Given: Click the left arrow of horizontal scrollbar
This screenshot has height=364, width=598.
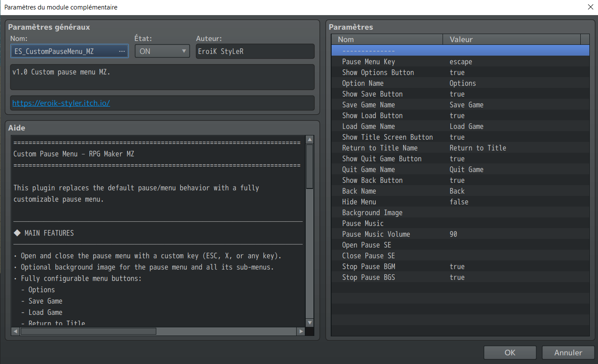Looking at the screenshot, I should click(x=15, y=331).
